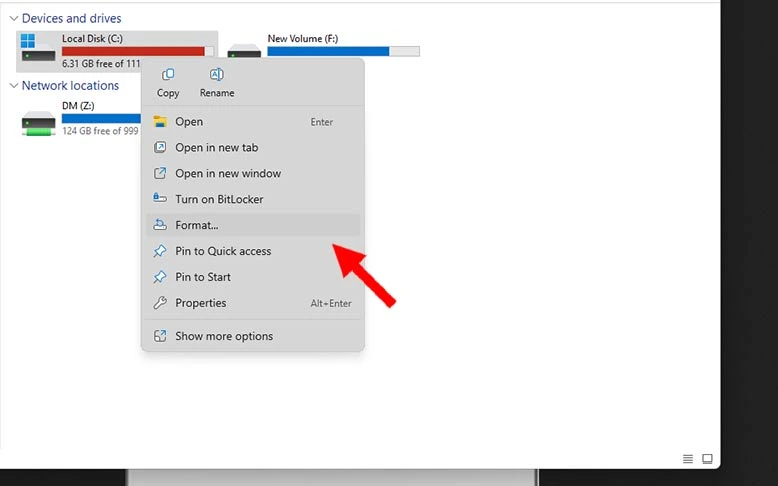Click the New Volume (F:) usage bar
This screenshot has height=486, width=778.
(x=343, y=52)
